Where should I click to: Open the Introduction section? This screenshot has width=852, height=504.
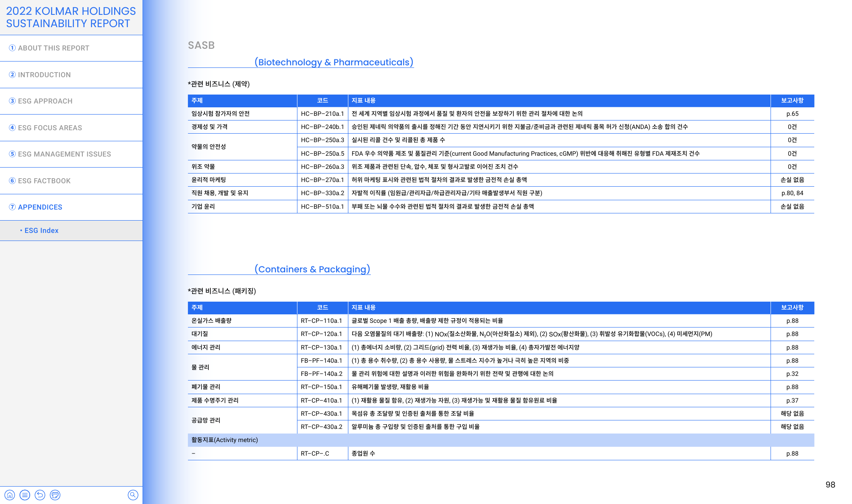point(71,75)
